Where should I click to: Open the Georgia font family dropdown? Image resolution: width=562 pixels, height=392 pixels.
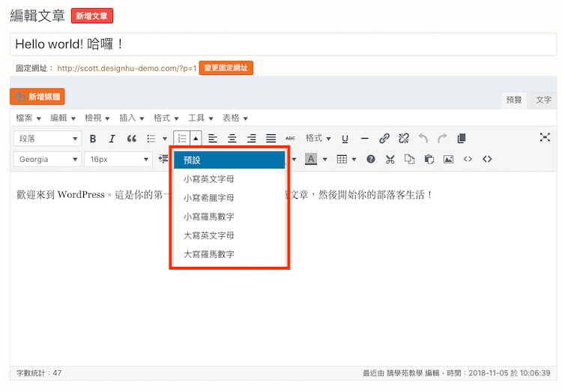coord(48,159)
